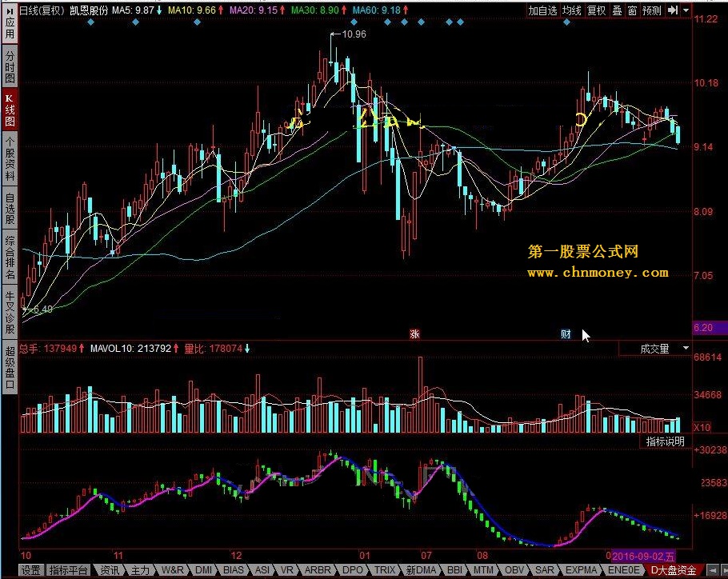Image resolution: width=728 pixels, height=579 pixels.
Task: Click the jump-to-end arrow icon
Action: click(672, 10)
